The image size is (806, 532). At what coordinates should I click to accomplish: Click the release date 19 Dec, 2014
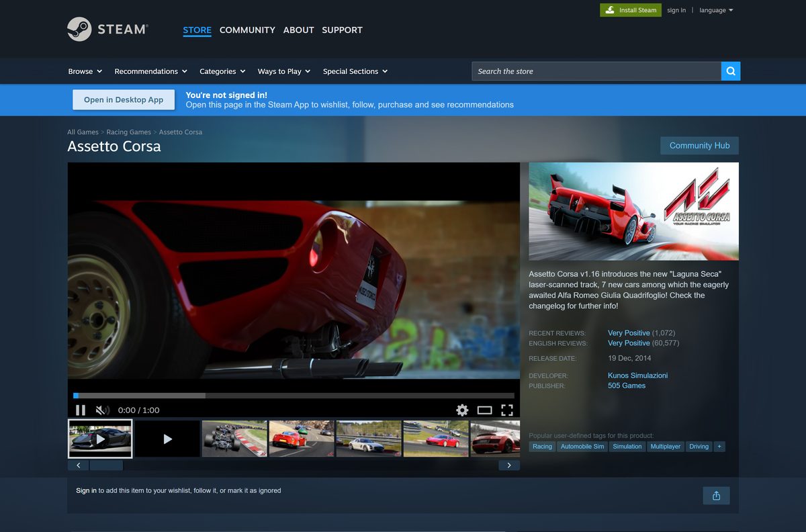[x=629, y=359]
